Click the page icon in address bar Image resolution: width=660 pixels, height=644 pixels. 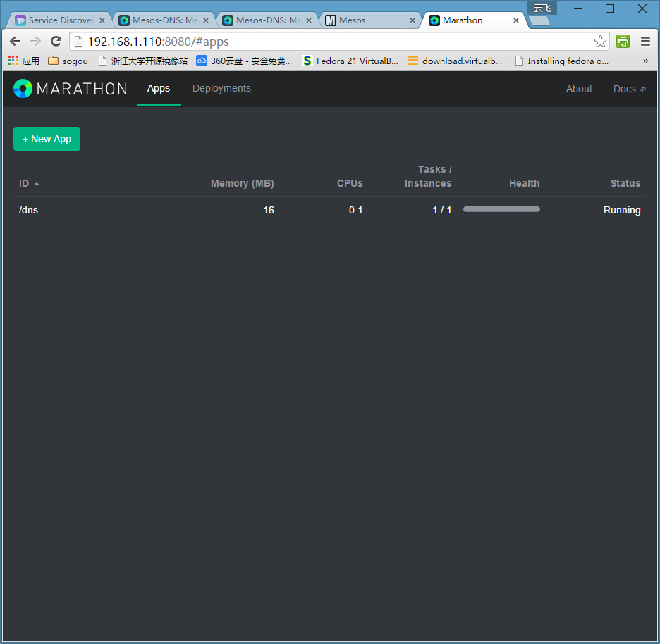click(x=78, y=42)
